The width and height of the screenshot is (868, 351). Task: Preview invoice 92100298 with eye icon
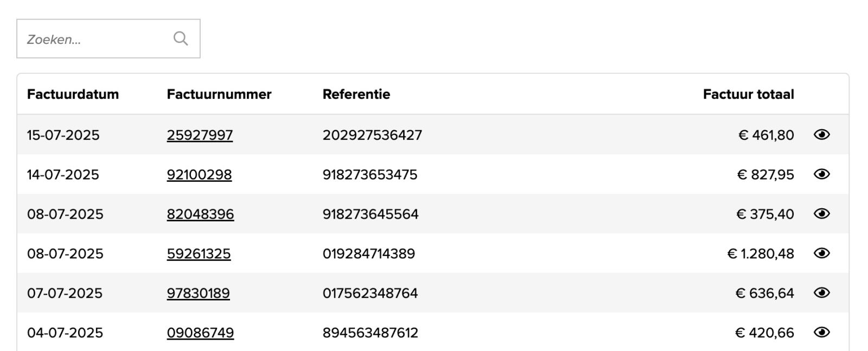coord(821,174)
